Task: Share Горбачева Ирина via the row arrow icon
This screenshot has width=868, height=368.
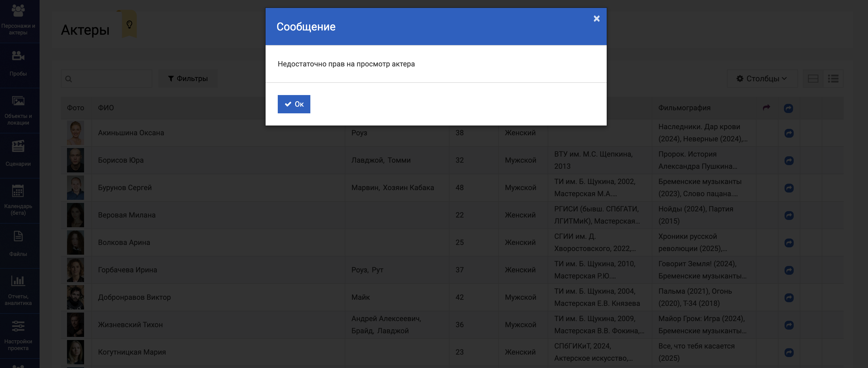Action: (x=789, y=270)
